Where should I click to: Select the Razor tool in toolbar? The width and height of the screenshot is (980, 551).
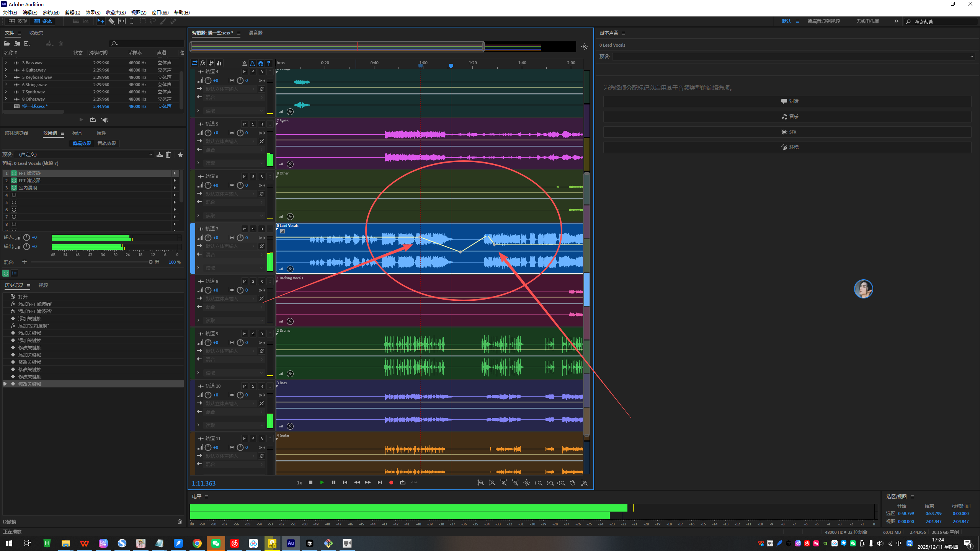(111, 21)
